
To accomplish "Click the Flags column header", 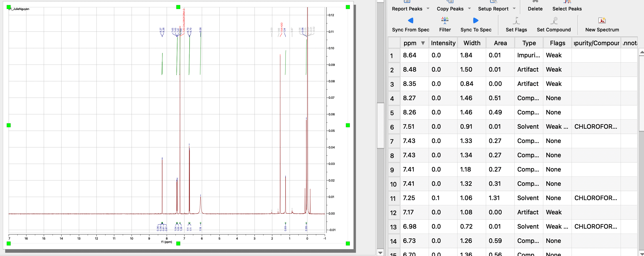I will click(557, 43).
